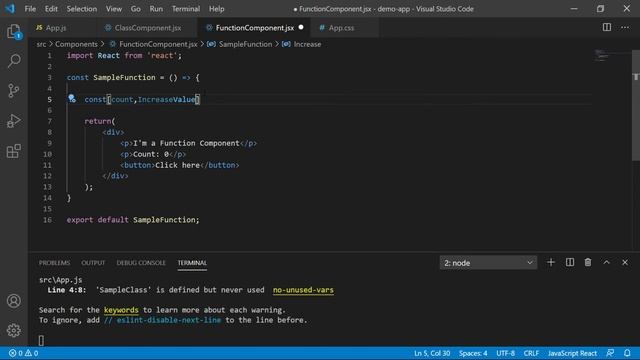Screen dimensions: 640x360
Task: Click 'JavaScript React' language mode
Action: [572, 353]
